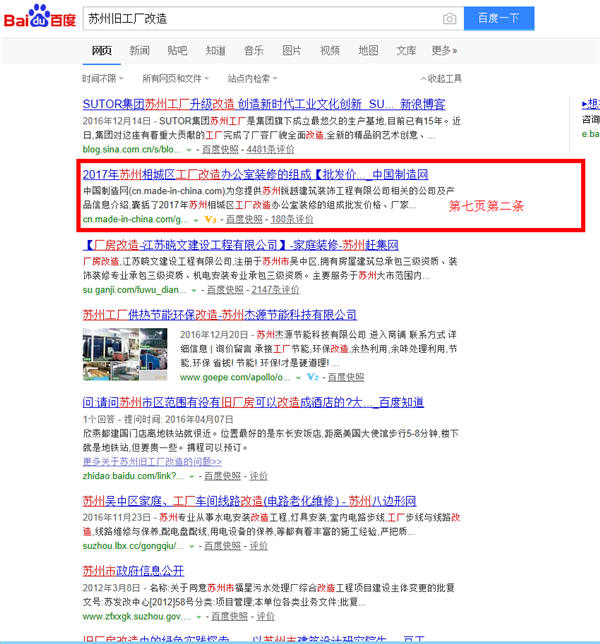
Task: Focus the search input containing 苏州旧工厂改造
Action: tap(263, 19)
